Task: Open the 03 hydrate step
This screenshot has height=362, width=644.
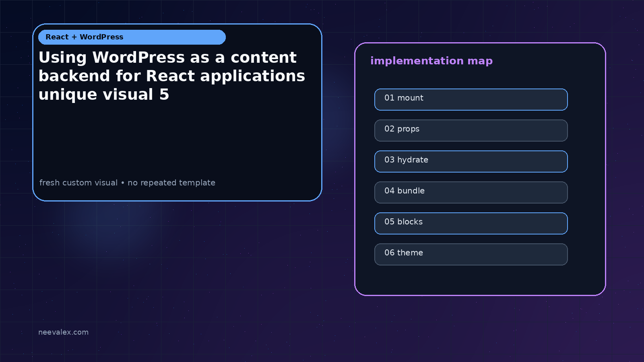Action: coord(471,161)
